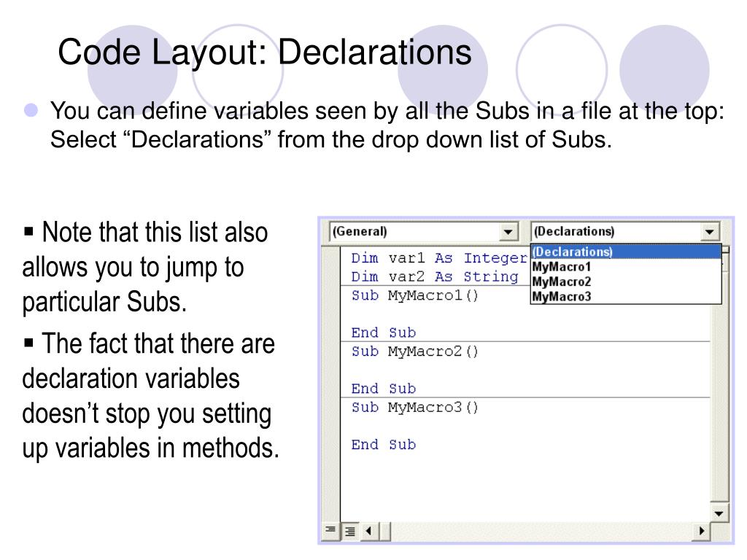Switch to Procedure View icon
Viewport: 747px width, 560px height.
click(x=330, y=530)
